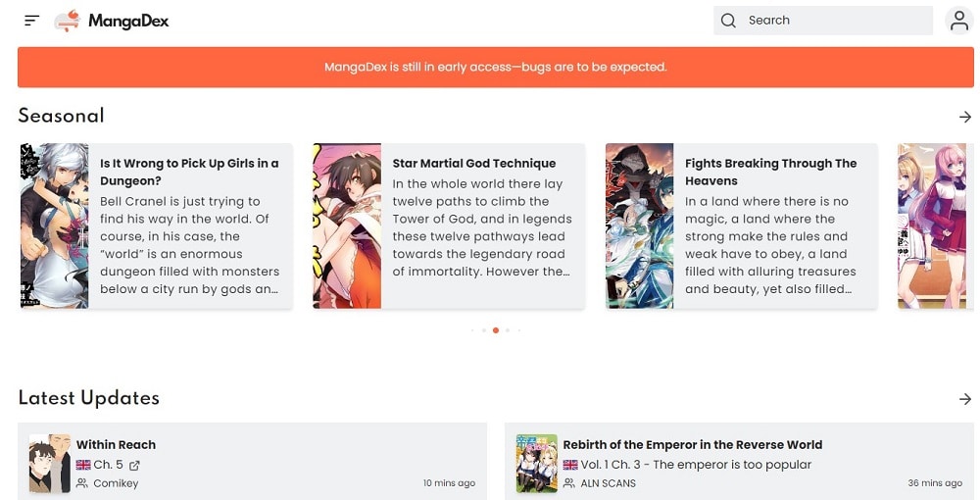This screenshot has height=500, width=980.
Task: Open the Within Reach cover thumbnail
Action: 49,464
